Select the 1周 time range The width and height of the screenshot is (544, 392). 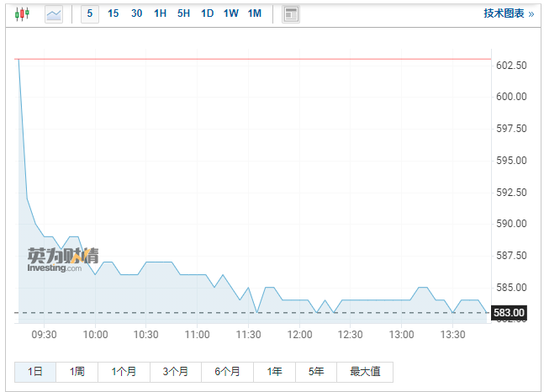(77, 372)
